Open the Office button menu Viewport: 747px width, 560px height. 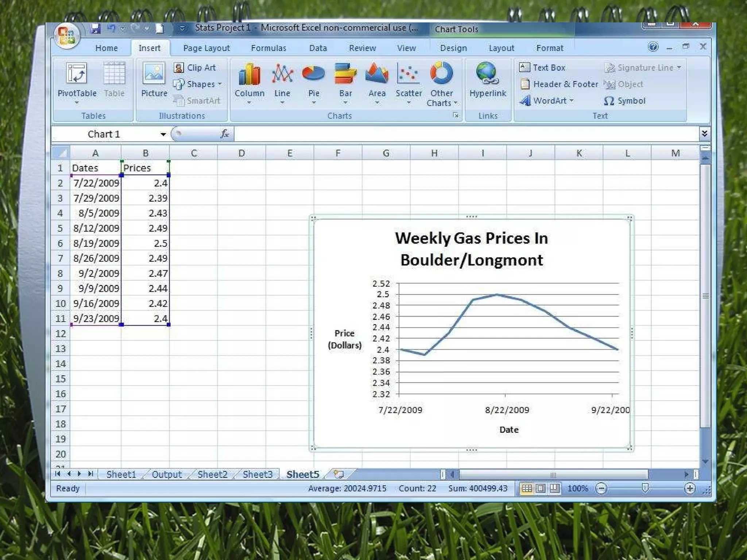pos(66,36)
